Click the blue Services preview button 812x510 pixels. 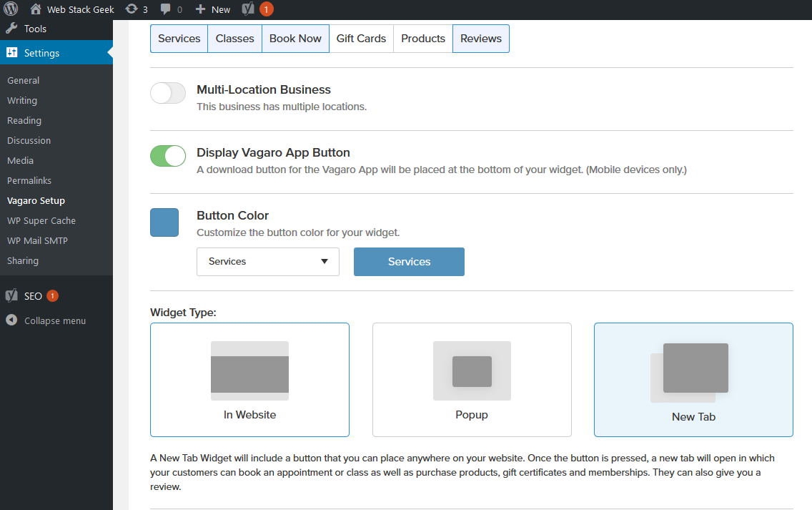(x=409, y=262)
